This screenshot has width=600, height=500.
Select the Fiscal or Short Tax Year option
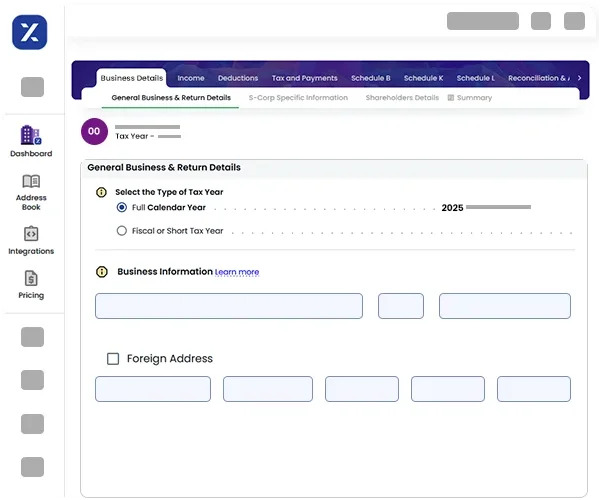coord(122,231)
